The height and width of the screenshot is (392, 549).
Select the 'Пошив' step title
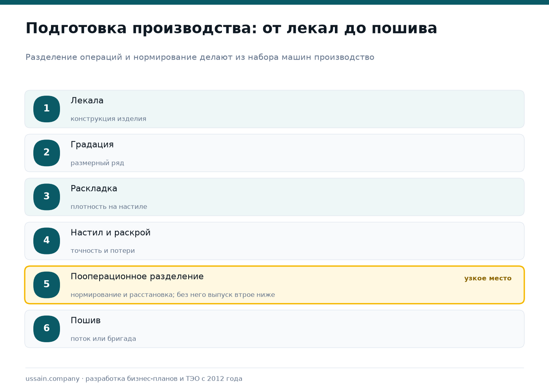click(85, 321)
